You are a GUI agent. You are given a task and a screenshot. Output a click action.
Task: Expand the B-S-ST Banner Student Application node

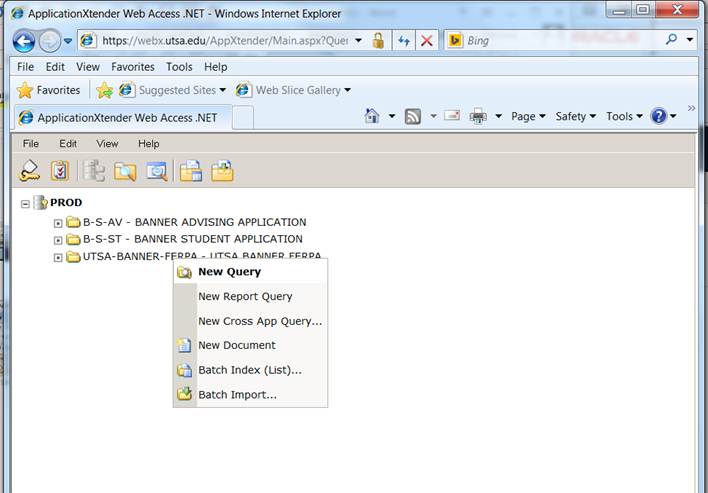[x=58, y=240]
